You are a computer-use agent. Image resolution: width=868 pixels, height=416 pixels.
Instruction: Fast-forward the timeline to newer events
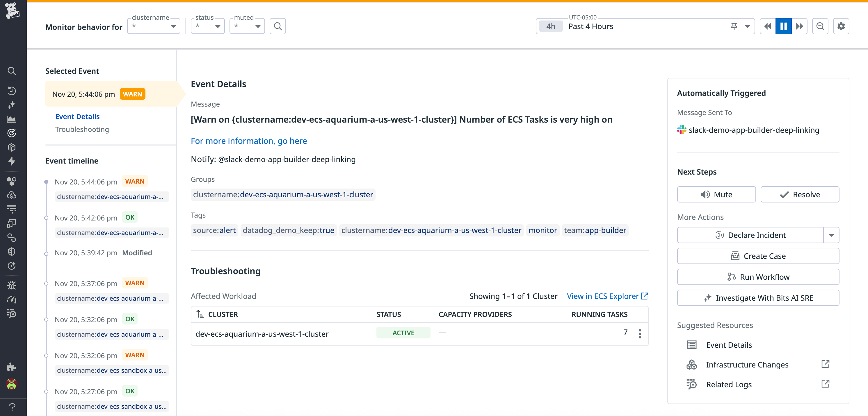tap(799, 26)
